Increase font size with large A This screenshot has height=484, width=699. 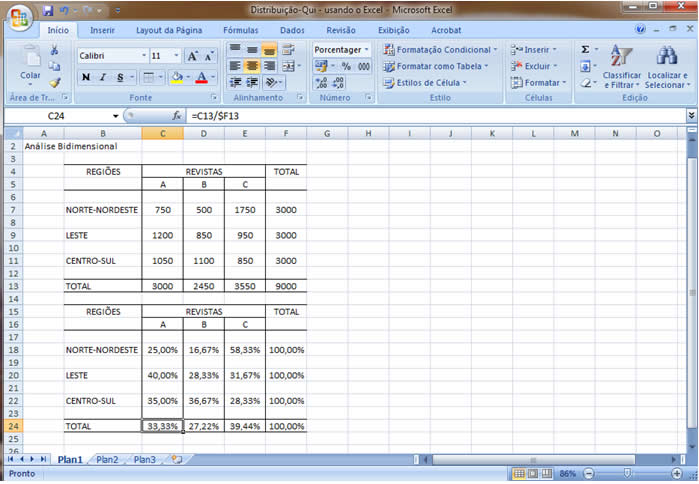coord(194,56)
